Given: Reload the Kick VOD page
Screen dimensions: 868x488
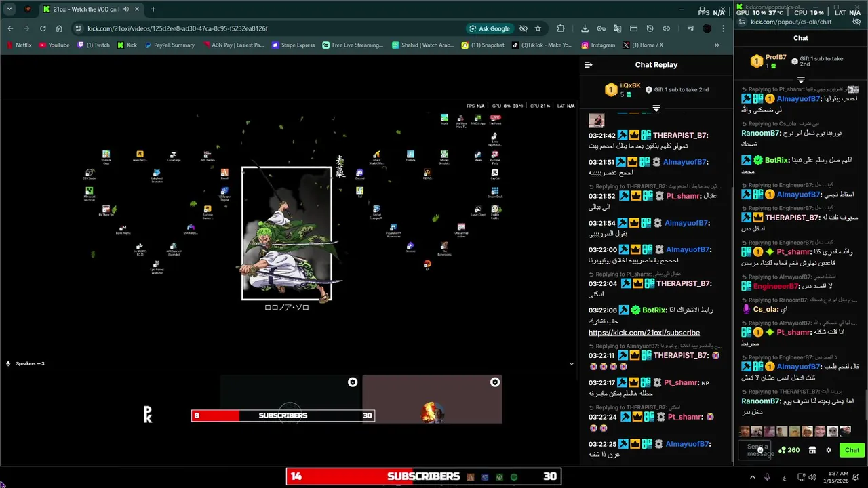Looking at the screenshot, I should tap(43, 28).
